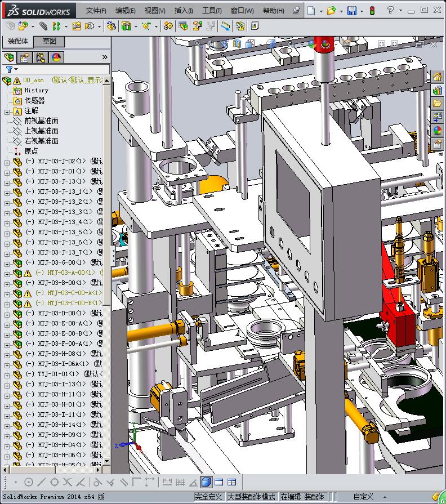Open the 视图(V) menu
The height and width of the screenshot is (504, 446).
(x=155, y=11)
